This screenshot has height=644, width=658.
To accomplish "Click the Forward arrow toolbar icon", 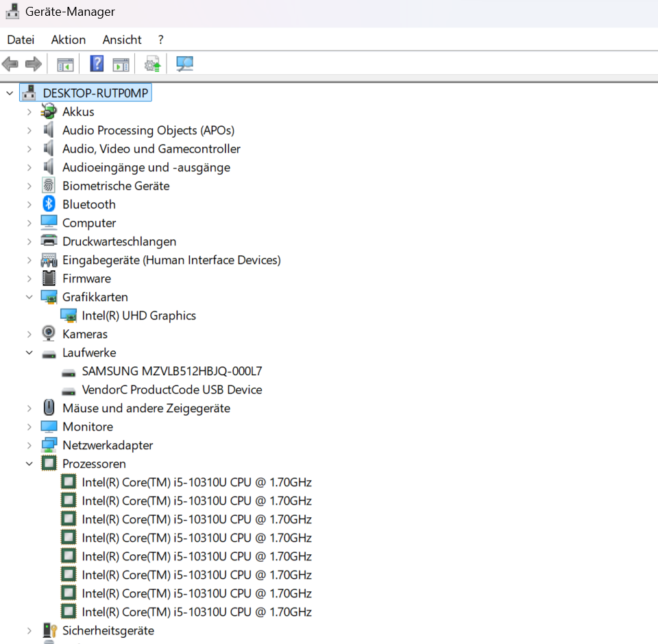I will coord(33,64).
